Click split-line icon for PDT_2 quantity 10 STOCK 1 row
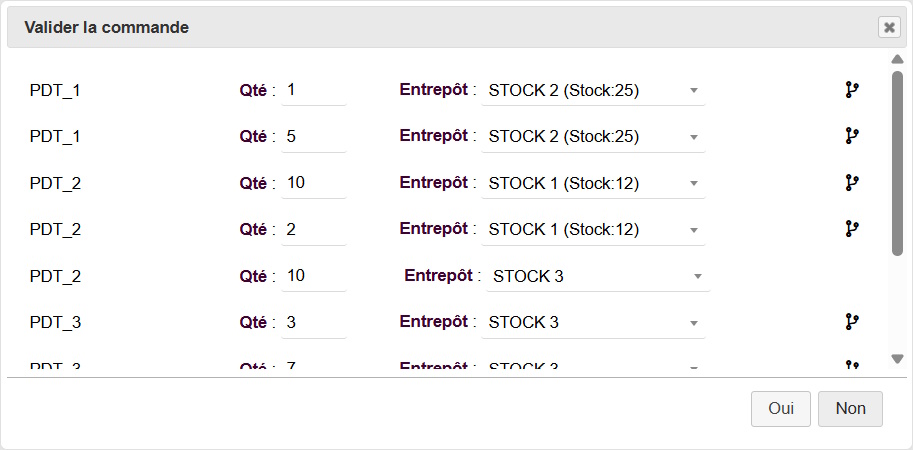 tap(852, 183)
